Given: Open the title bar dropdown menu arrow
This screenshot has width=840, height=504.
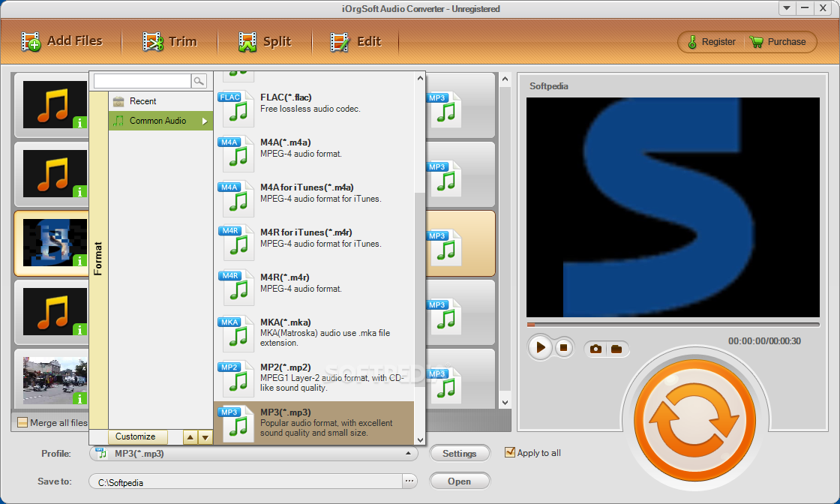Looking at the screenshot, I should coord(787,7).
